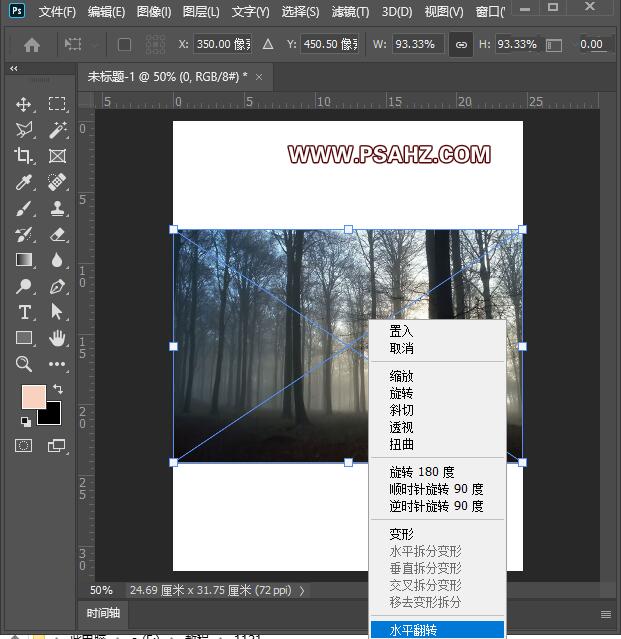The width and height of the screenshot is (621, 639).
Task: Select the Magic Wand tool
Action: point(57,130)
